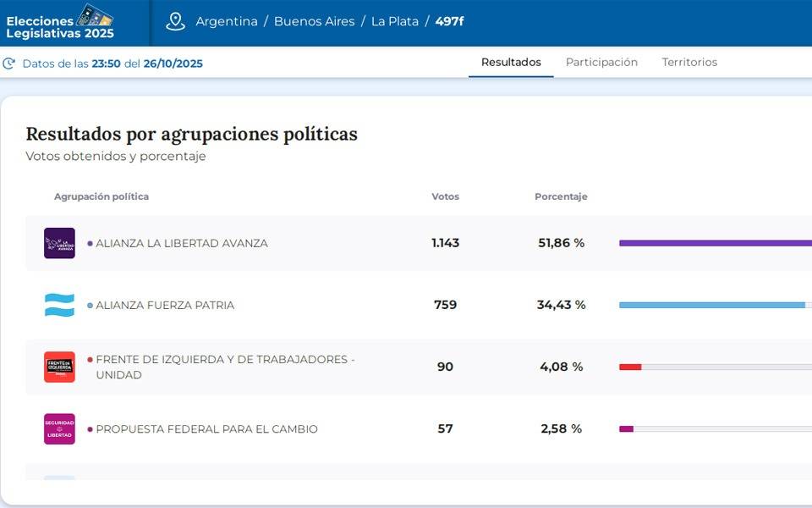The height and width of the screenshot is (508, 812).
Task: Open the Territorios tab
Action: click(689, 63)
